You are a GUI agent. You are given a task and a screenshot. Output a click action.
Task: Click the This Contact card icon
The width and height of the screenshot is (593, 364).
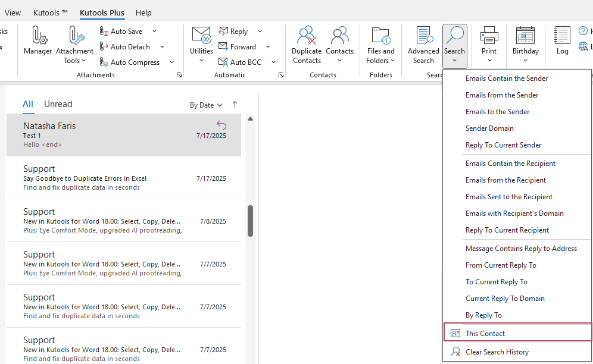pyautogui.click(x=455, y=334)
